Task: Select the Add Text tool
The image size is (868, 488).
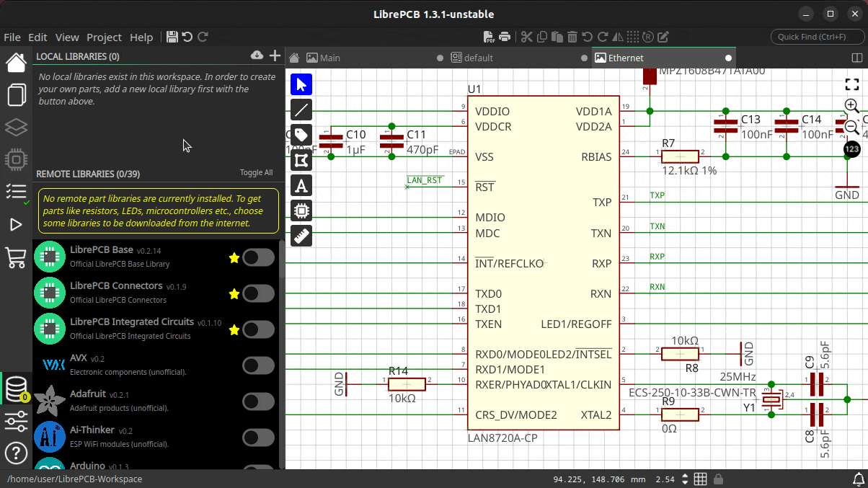Action: [301, 185]
